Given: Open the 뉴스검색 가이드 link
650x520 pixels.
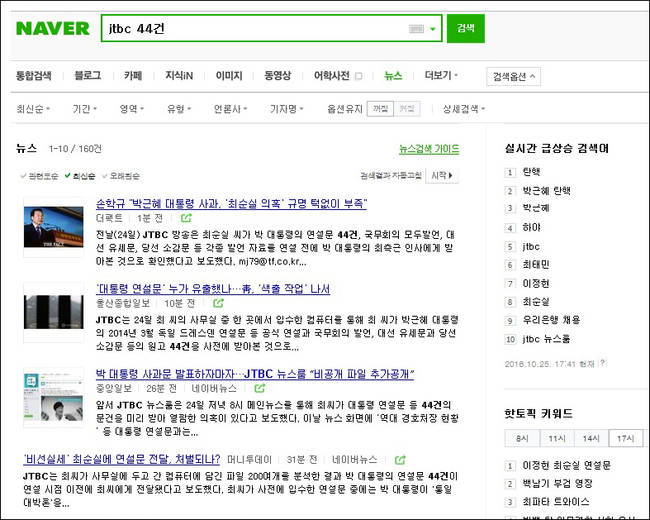Looking at the screenshot, I should [428, 148].
